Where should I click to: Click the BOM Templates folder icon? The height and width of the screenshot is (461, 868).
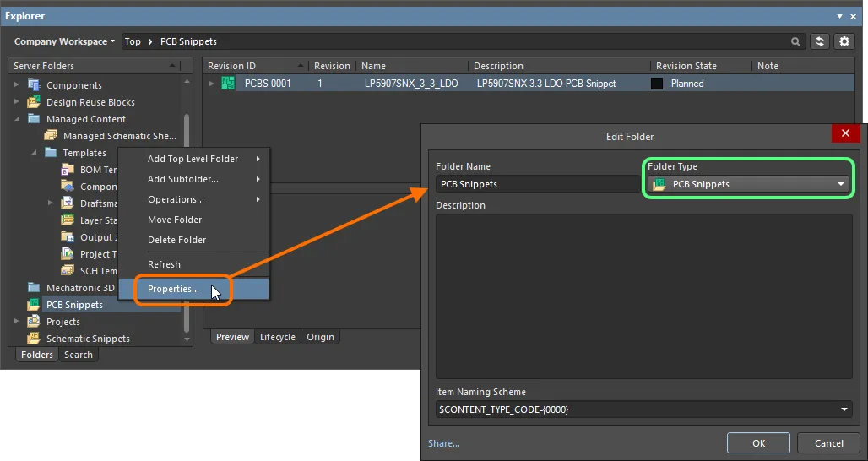(x=68, y=170)
